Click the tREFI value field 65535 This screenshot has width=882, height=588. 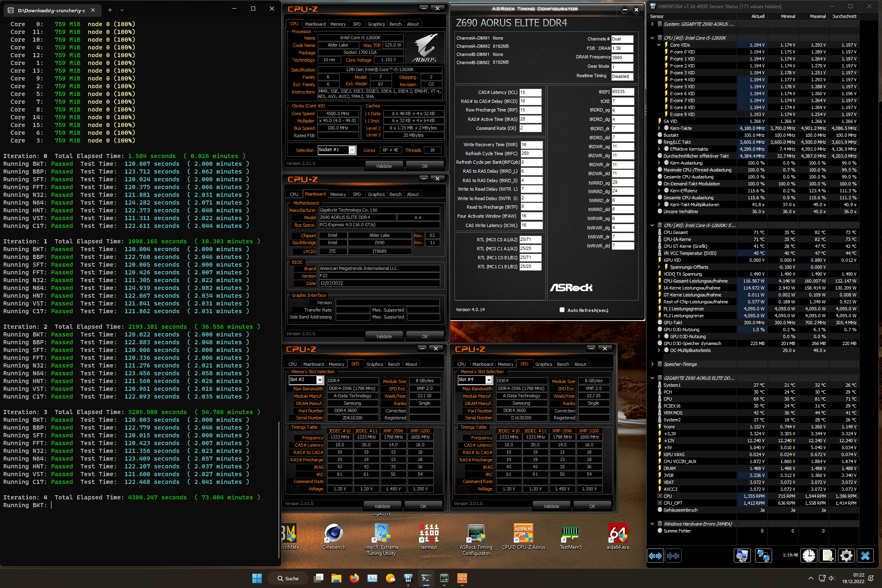click(623, 92)
